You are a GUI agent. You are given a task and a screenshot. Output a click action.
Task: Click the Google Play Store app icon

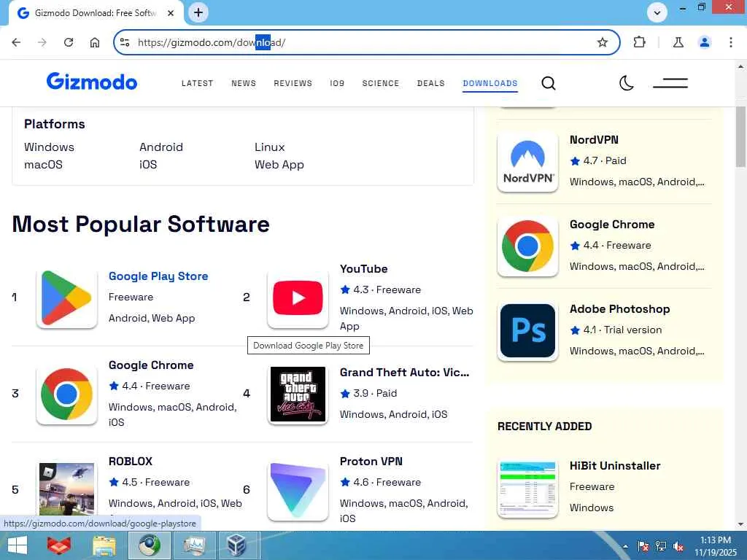66,297
